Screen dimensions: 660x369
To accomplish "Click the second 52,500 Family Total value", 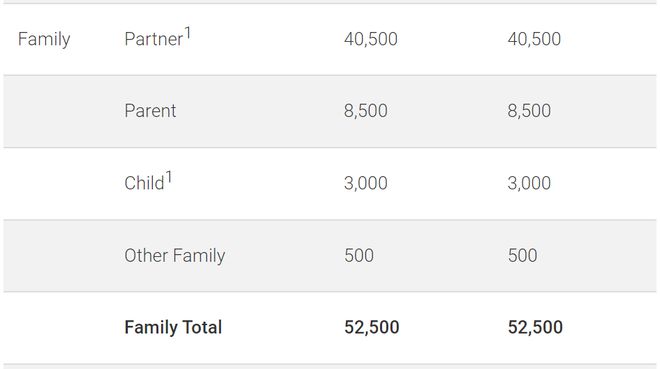I will [535, 327].
